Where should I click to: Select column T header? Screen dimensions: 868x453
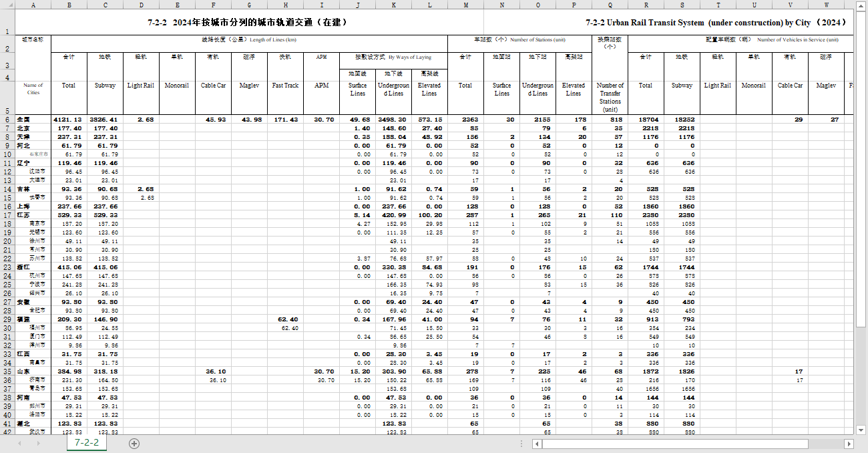tap(718, 5)
